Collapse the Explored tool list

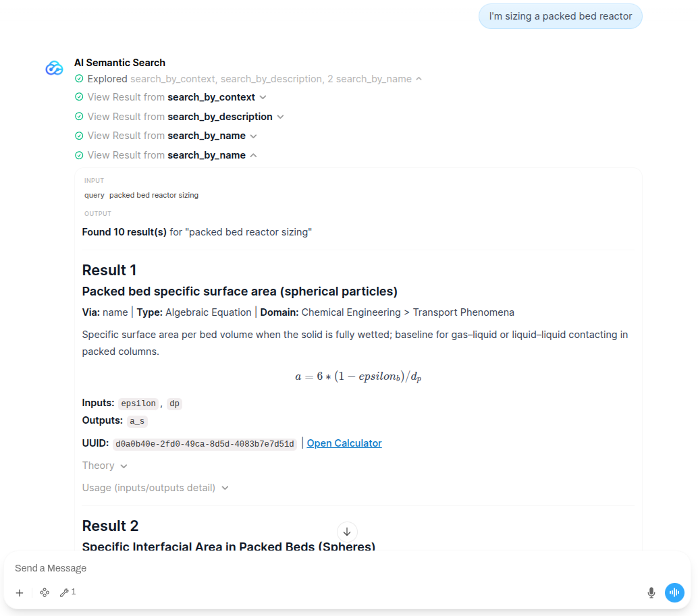click(419, 78)
